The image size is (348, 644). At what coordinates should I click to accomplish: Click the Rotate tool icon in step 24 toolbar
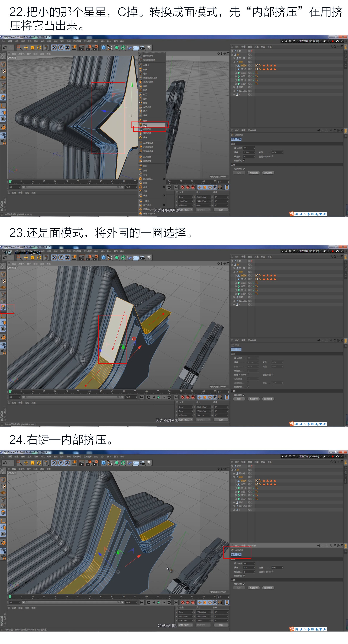coord(39,463)
